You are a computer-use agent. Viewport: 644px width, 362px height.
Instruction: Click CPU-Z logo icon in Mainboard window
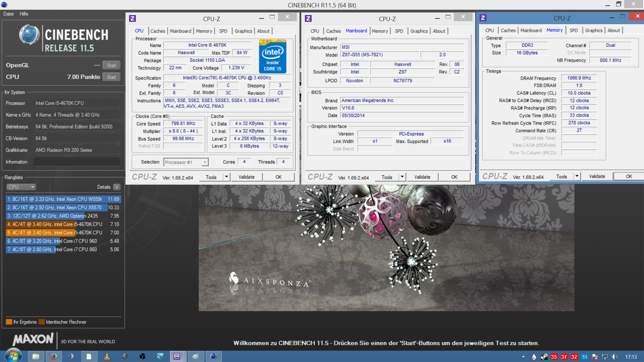click(x=308, y=19)
